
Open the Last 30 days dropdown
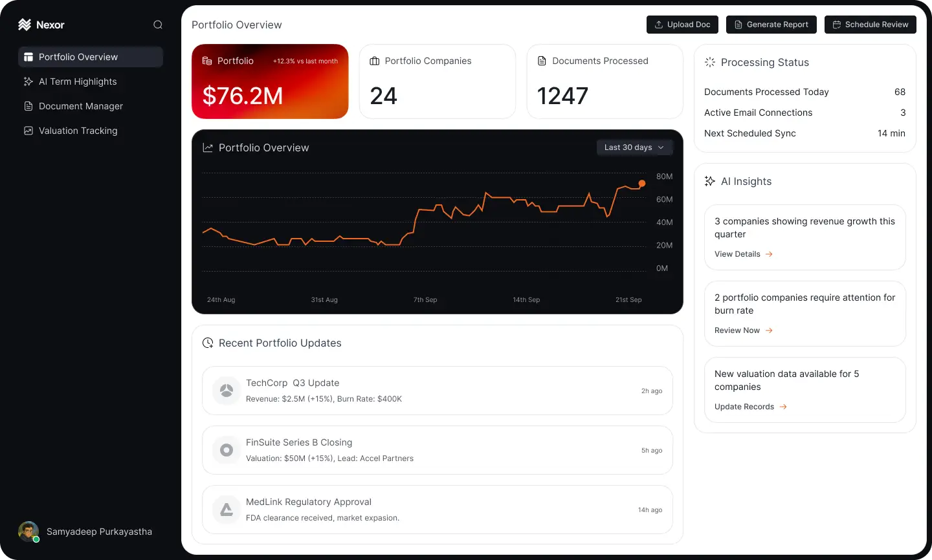[x=634, y=147]
